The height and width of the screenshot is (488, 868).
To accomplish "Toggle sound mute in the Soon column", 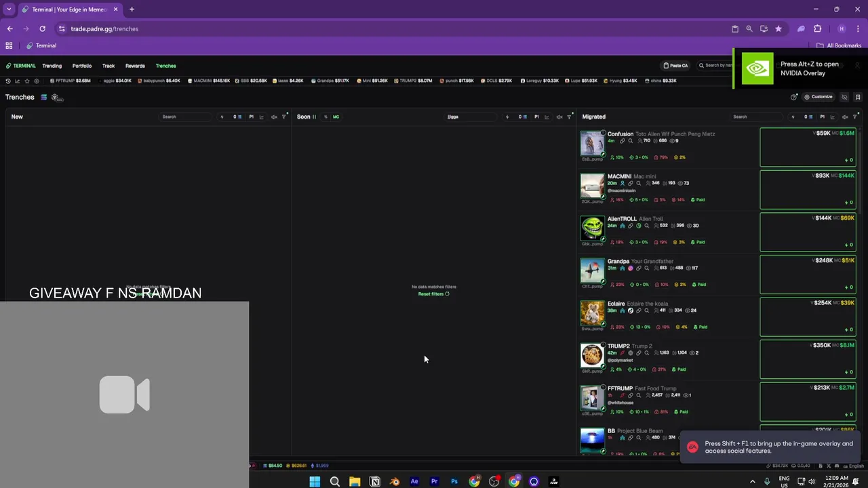I will [559, 117].
